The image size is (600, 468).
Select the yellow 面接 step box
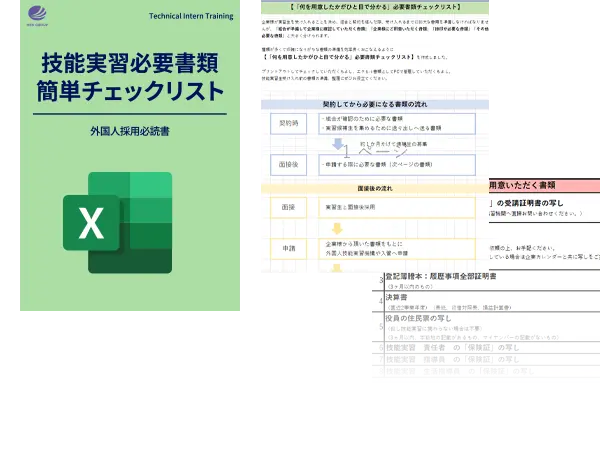point(289,207)
